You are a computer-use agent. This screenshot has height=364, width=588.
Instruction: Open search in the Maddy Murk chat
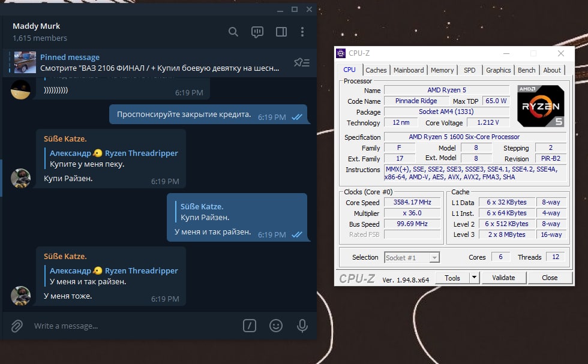(233, 32)
